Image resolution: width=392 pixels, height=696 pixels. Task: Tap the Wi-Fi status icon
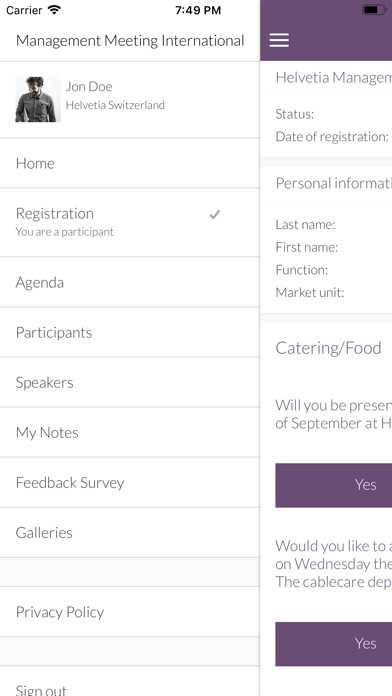tap(54, 10)
